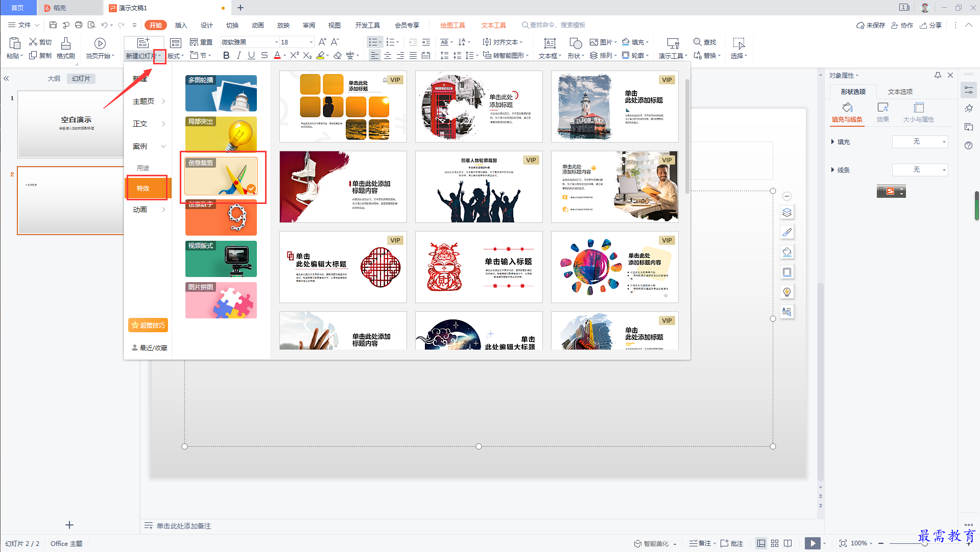This screenshot has width=980, height=552.
Task: Open Recent/Favorites (最近/收藏) list
Action: (149, 348)
